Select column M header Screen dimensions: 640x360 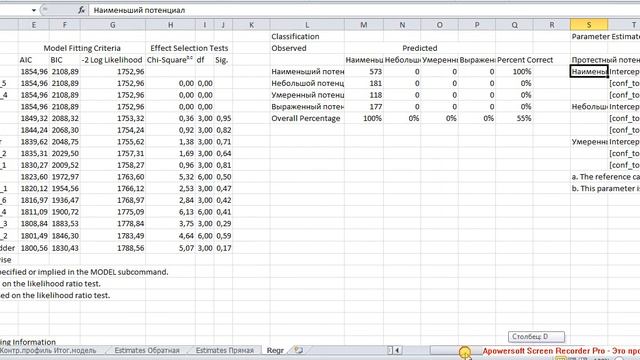pyautogui.click(x=364, y=25)
